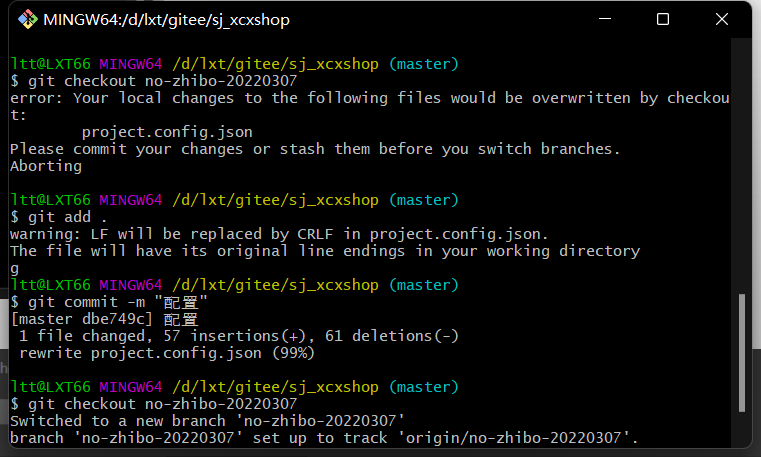The height and width of the screenshot is (457, 761).
Task: Click the 'project.config.json' filename in error output
Action: [167, 132]
